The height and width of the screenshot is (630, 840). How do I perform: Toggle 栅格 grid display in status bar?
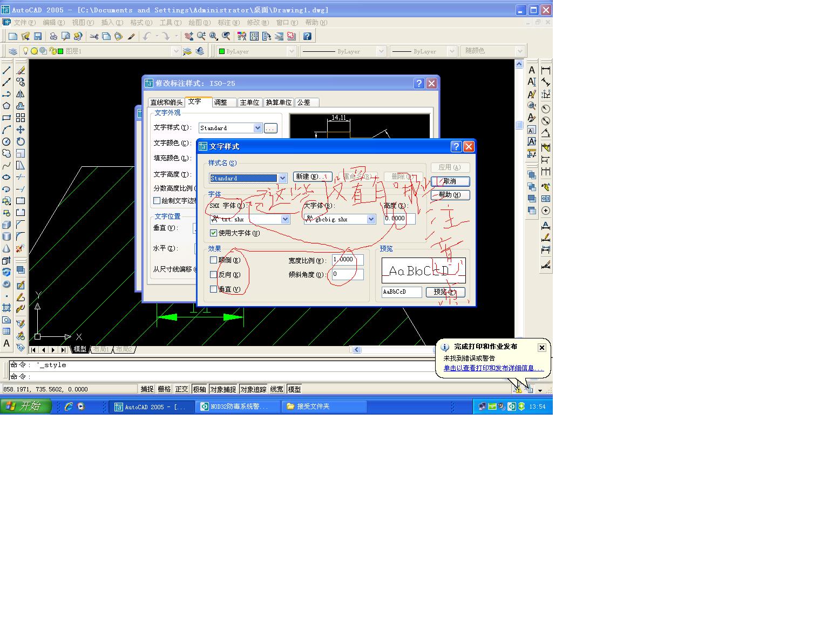(x=164, y=389)
